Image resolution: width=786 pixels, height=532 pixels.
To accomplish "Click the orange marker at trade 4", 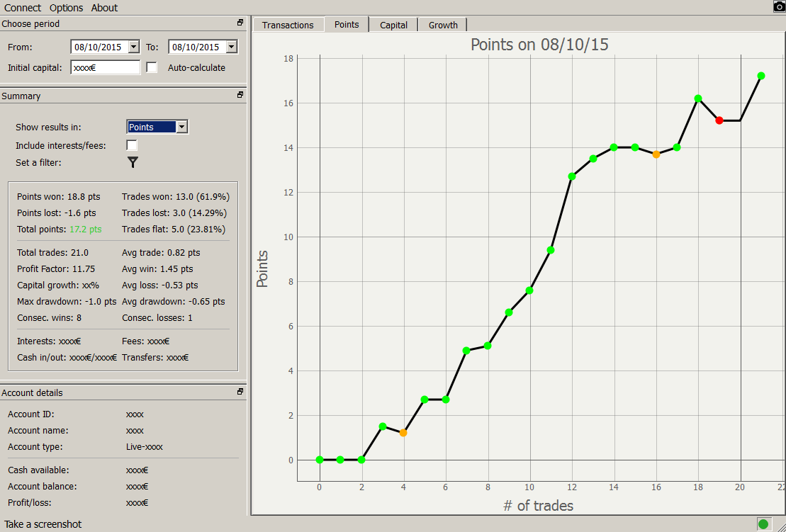I will (403, 433).
